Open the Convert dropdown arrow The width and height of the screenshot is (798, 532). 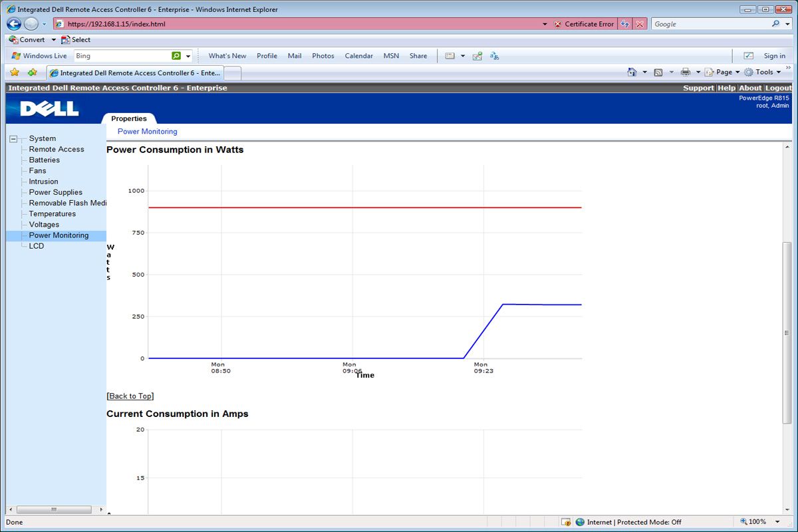(x=54, y=40)
